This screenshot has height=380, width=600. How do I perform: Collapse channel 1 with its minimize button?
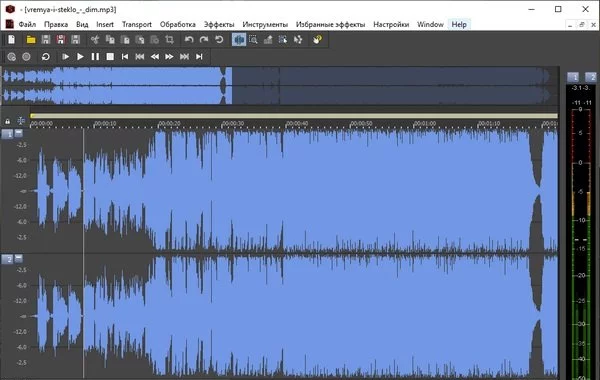(18, 133)
